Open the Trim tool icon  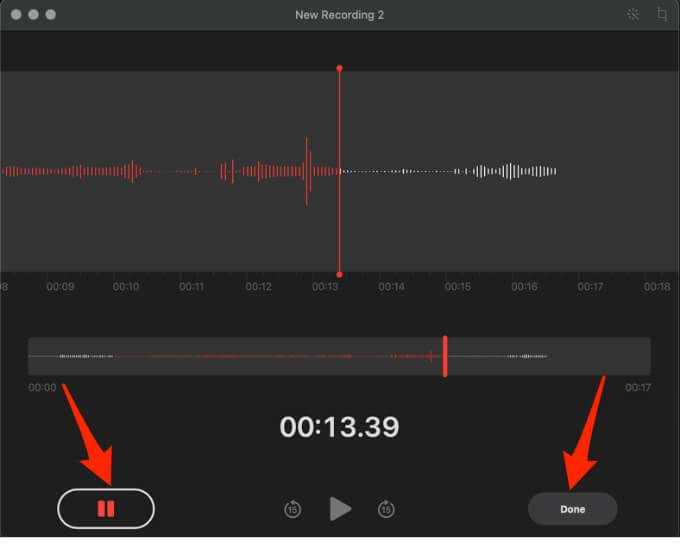point(662,15)
